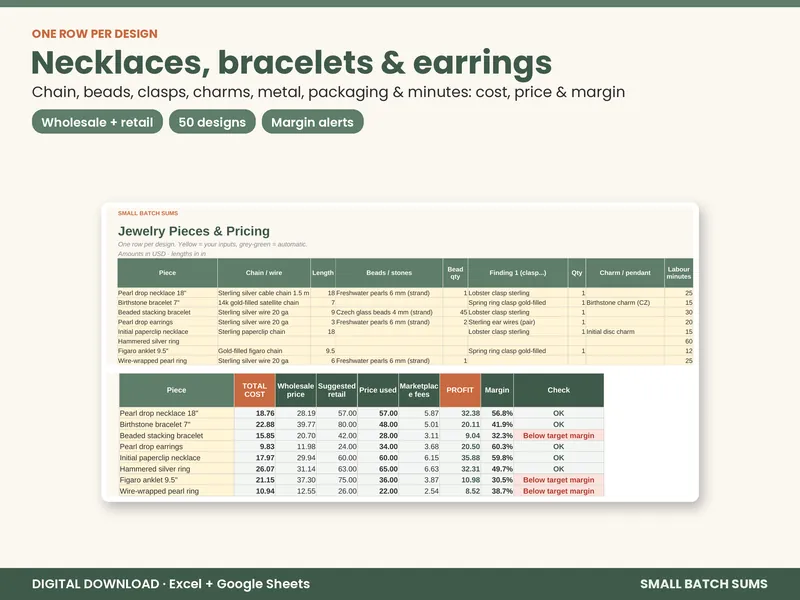Select total cost "18.76" for Pearl drop necklace

255,413
